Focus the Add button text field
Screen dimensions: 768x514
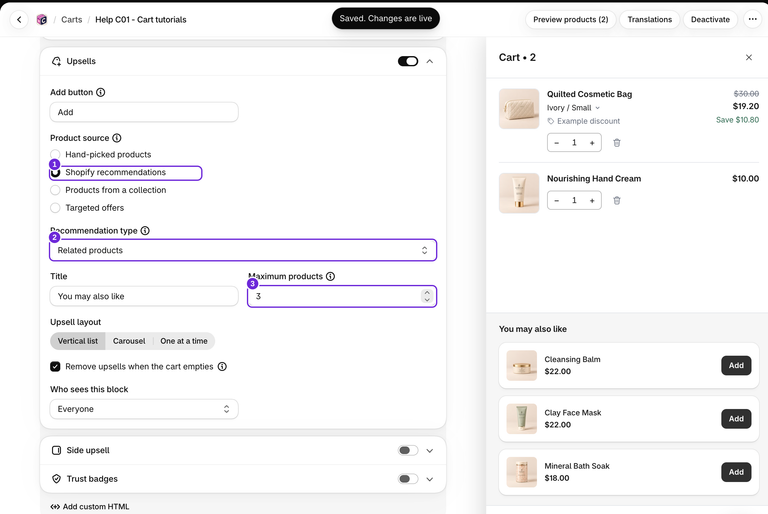pyautogui.click(x=144, y=112)
